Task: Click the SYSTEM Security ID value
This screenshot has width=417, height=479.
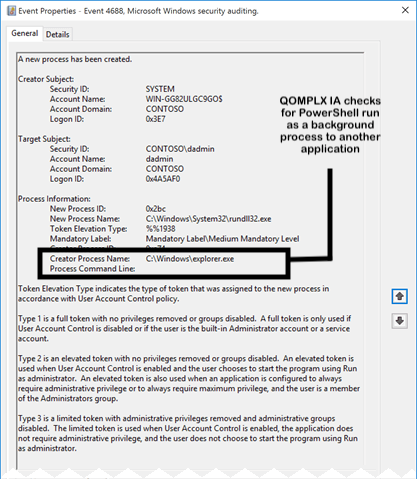Action: pyautogui.click(x=160, y=89)
